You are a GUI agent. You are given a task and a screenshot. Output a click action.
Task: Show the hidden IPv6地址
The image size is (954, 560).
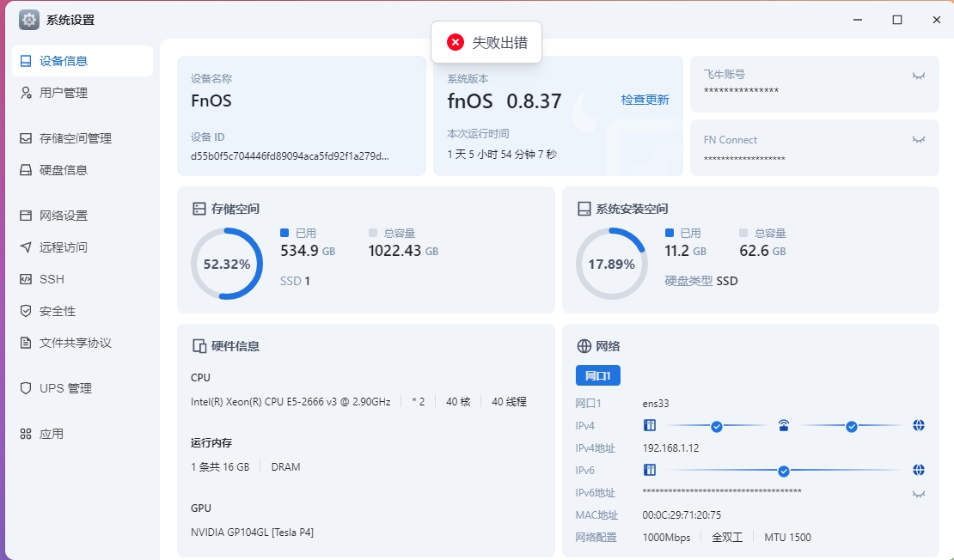[x=919, y=494]
